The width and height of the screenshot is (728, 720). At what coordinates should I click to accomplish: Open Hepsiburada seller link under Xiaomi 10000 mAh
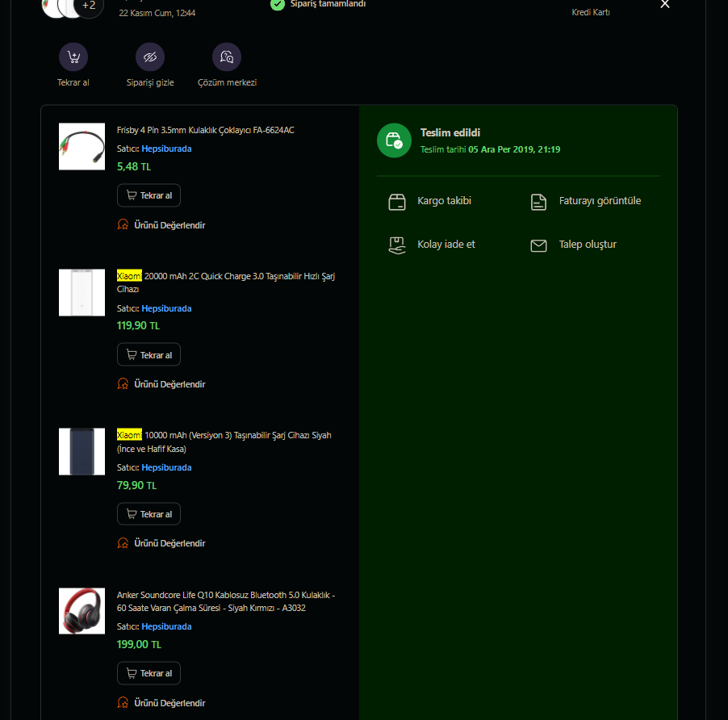166,467
